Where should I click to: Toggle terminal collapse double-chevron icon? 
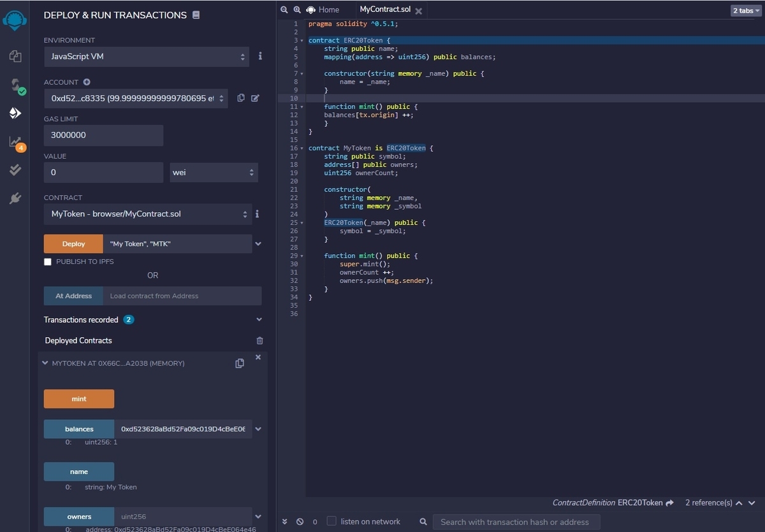285,522
